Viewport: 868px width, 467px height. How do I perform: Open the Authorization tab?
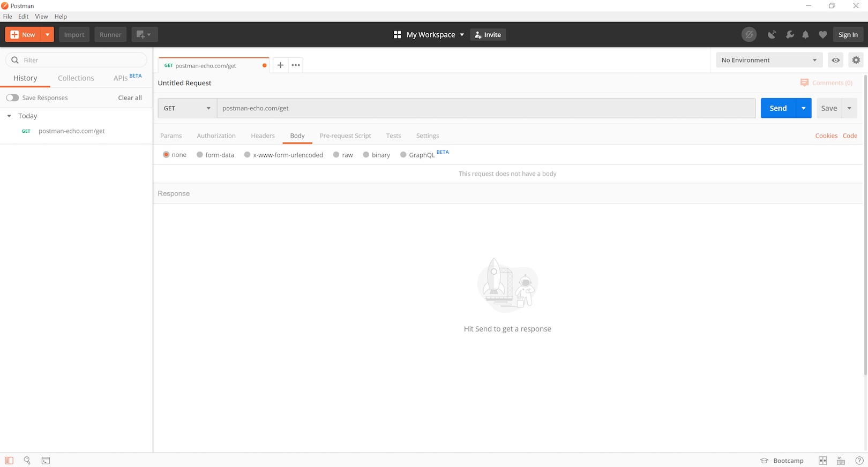[216, 136]
